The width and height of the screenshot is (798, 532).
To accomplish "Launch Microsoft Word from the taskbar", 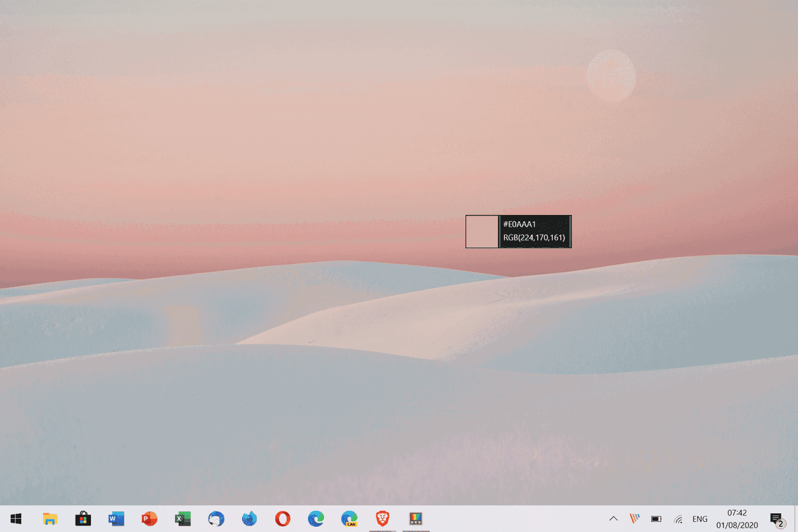I will (x=116, y=519).
